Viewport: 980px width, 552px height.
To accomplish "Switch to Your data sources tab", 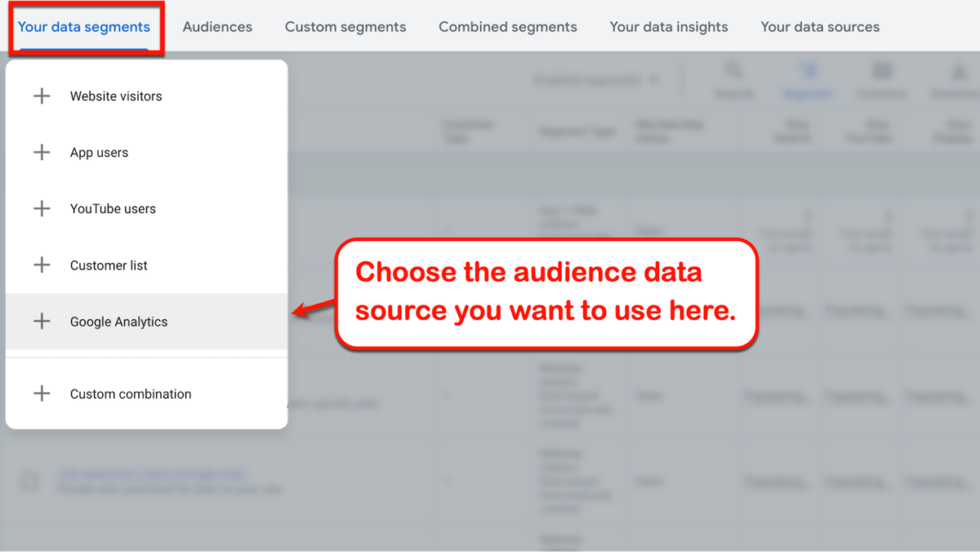I will [x=820, y=27].
